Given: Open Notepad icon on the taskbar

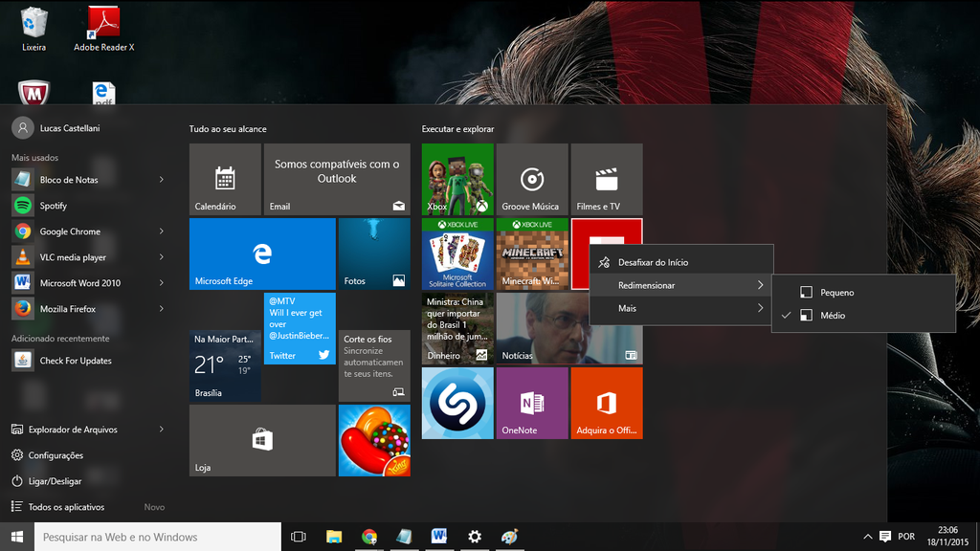Looking at the screenshot, I should coord(404,537).
